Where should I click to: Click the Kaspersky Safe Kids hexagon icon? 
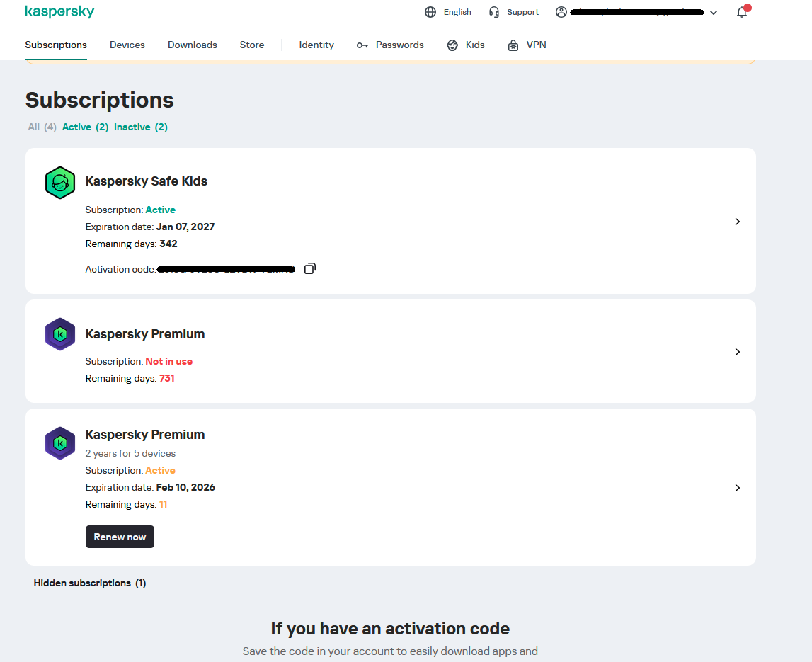pyautogui.click(x=60, y=183)
